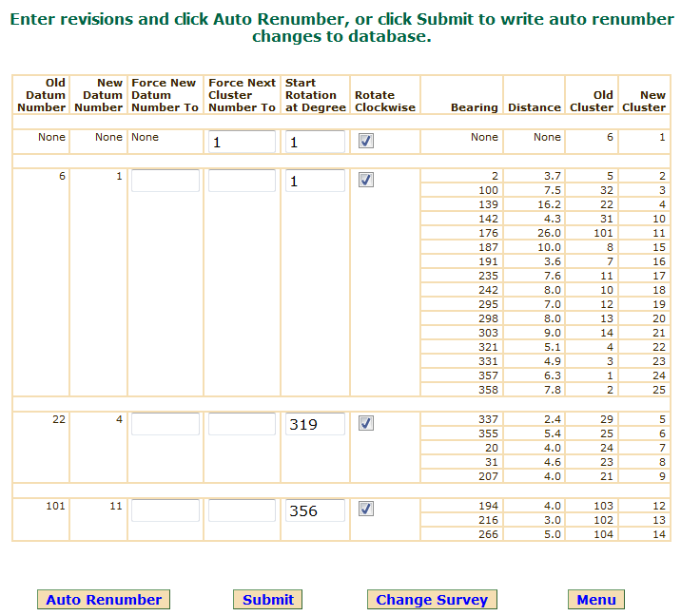681x616 pixels.
Task: Disable Rotate Clockwise for old datum 22
Action: point(366,423)
